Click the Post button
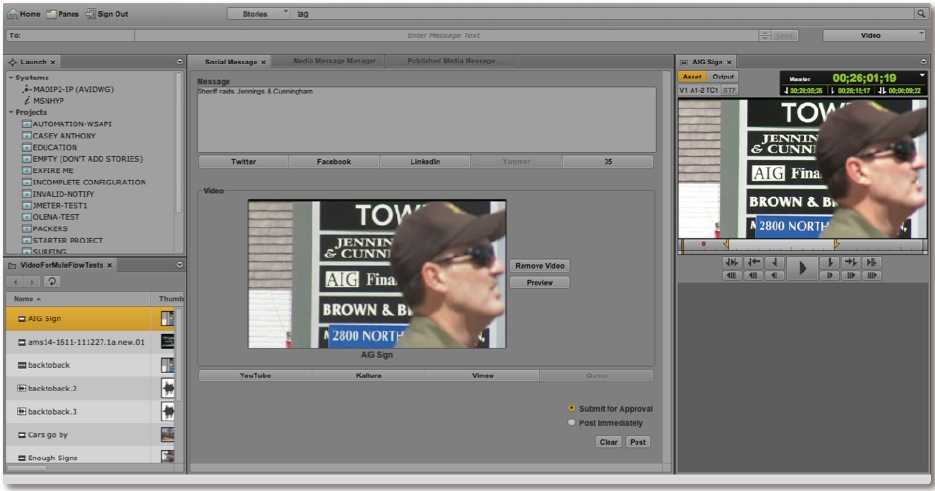The image size is (935, 491). [638, 442]
